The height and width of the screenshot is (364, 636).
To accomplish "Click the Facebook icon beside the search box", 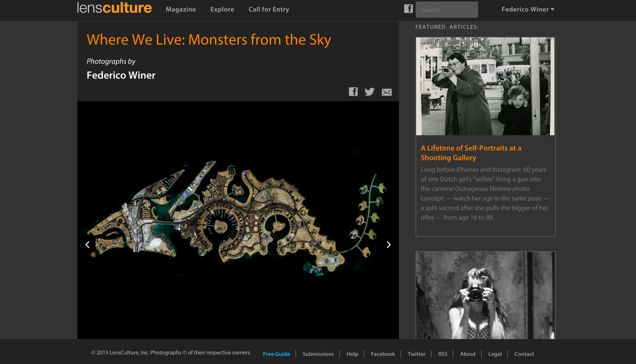I will (x=408, y=9).
